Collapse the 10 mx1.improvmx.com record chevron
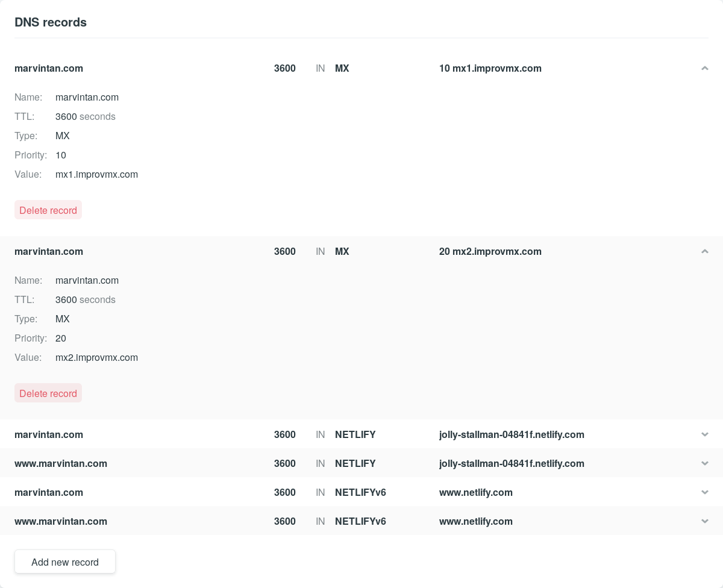Viewport: 723px width, 588px height. tap(704, 69)
